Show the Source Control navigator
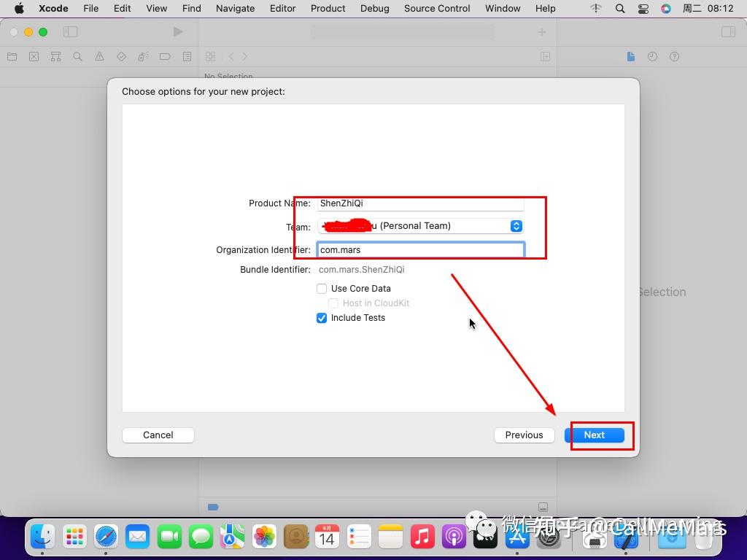Screen dimensions: 747x560 coord(34,57)
